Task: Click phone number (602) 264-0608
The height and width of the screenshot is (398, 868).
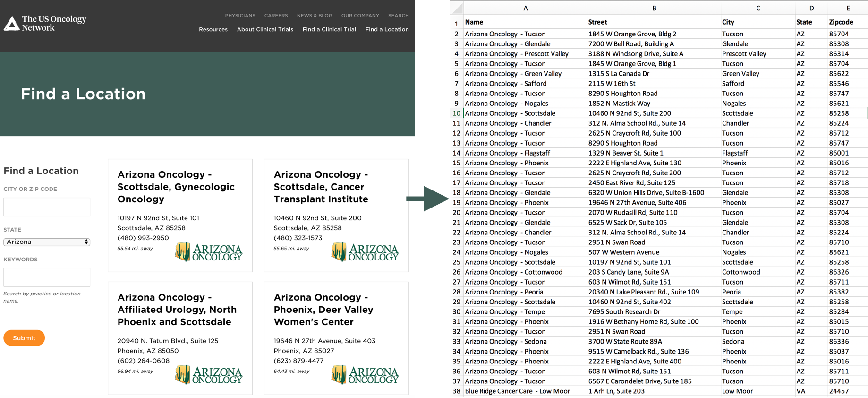Action: point(144,361)
